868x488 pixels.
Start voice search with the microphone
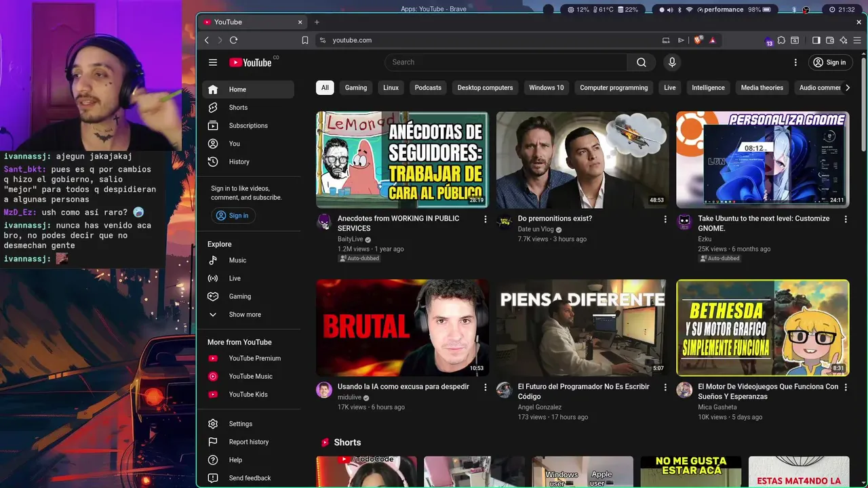[x=672, y=62]
